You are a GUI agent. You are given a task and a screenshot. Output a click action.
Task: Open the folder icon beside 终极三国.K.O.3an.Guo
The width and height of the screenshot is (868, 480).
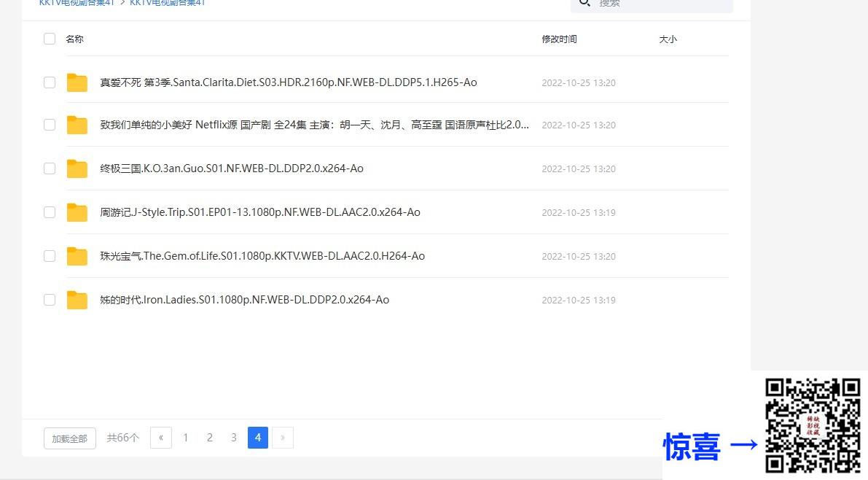[77, 169]
